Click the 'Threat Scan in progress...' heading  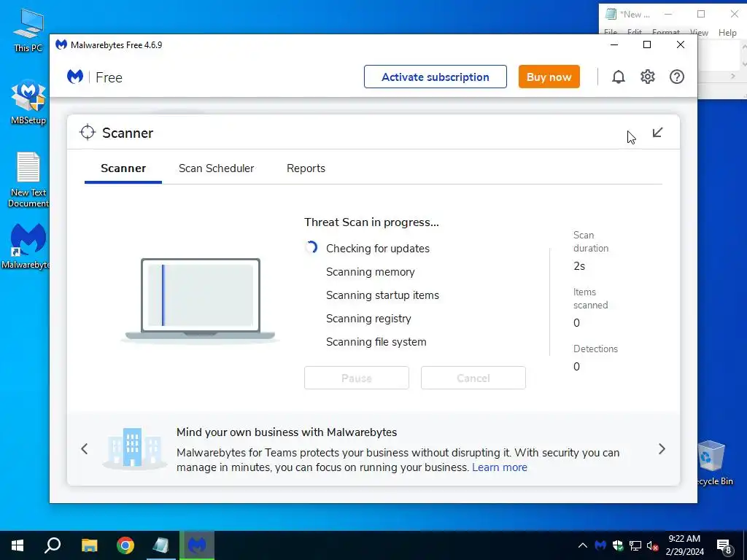371,222
